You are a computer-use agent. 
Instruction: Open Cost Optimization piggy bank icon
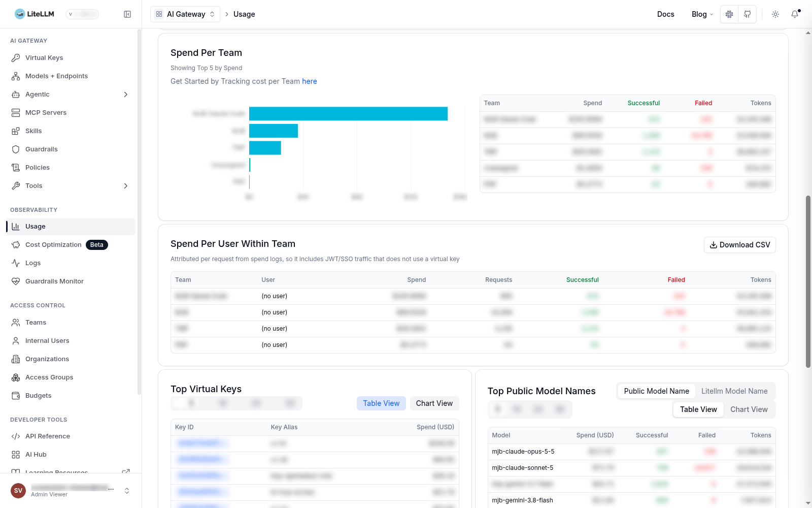(16, 245)
